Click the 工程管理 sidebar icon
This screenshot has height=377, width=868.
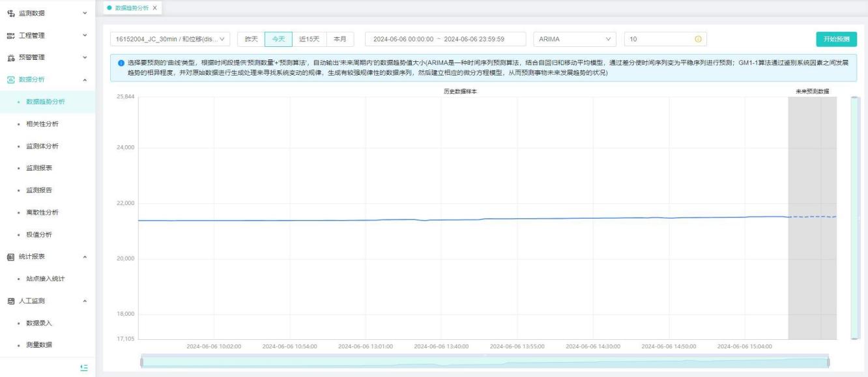coord(10,35)
